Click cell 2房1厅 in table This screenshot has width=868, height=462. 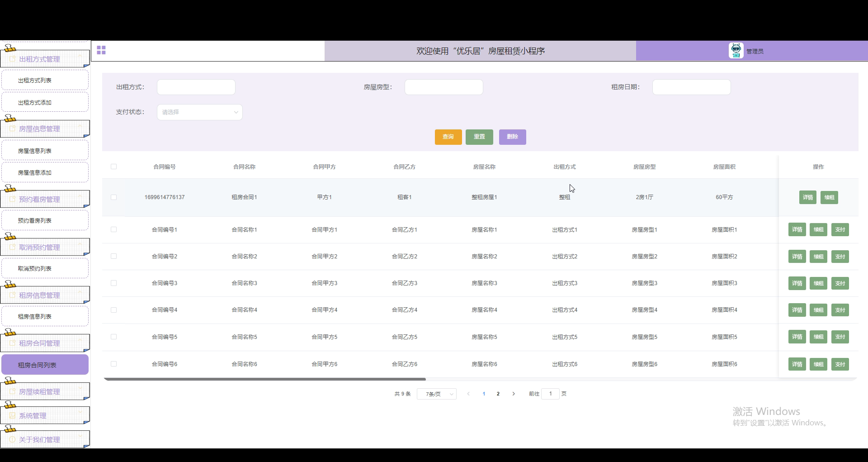pos(644,197)
